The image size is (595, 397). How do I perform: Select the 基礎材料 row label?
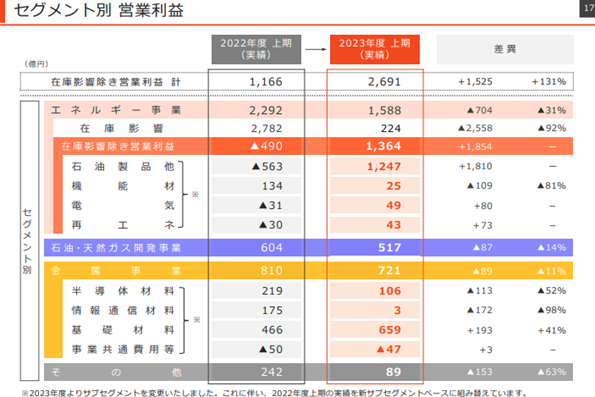(x=123, y=330)
